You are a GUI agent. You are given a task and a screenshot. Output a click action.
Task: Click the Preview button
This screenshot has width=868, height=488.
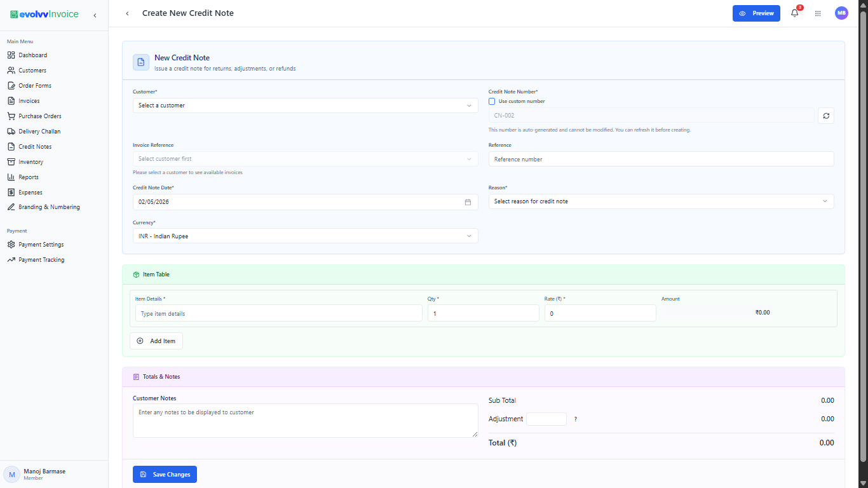[x=756, y=13]
